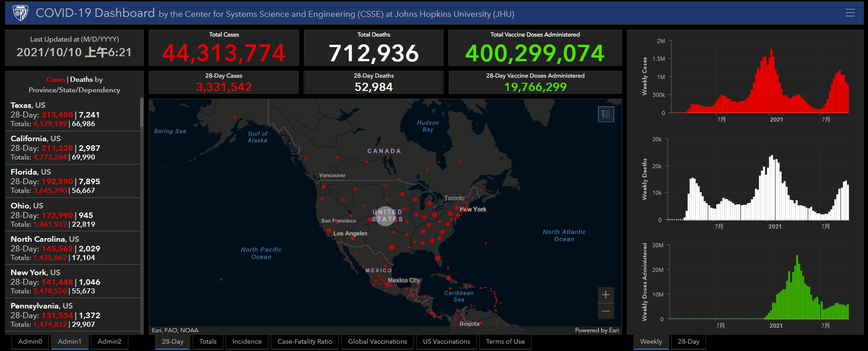This screenshot has height=351, width=868.
Task: Click the Johns Hopkins shield logo
Action: pyautogui.click(x=21, y=13)
